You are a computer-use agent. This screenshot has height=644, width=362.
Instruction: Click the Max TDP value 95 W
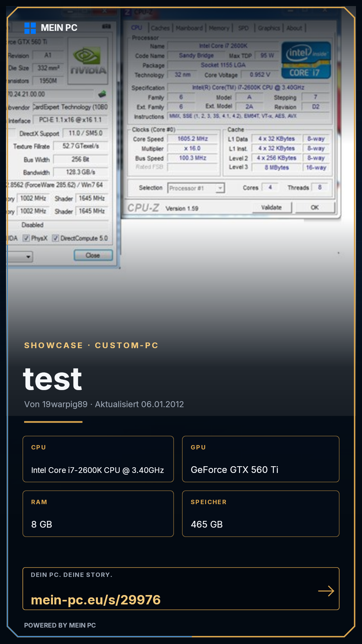point(267,55)
